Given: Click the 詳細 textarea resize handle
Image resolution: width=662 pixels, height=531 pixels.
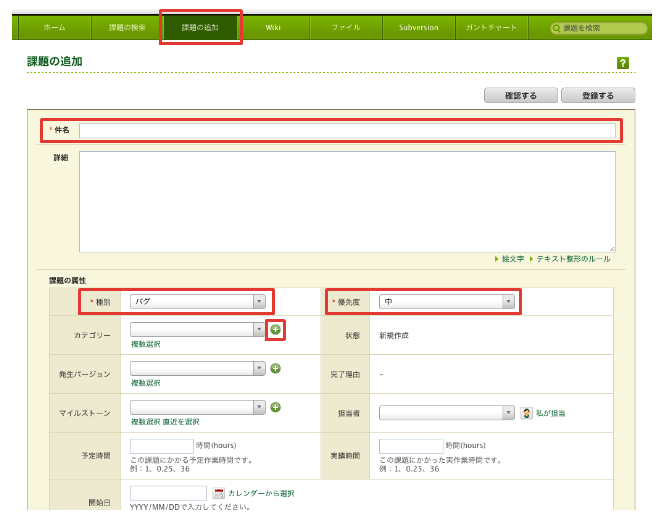Looking at the screenshot, I should tap(612, 249).
